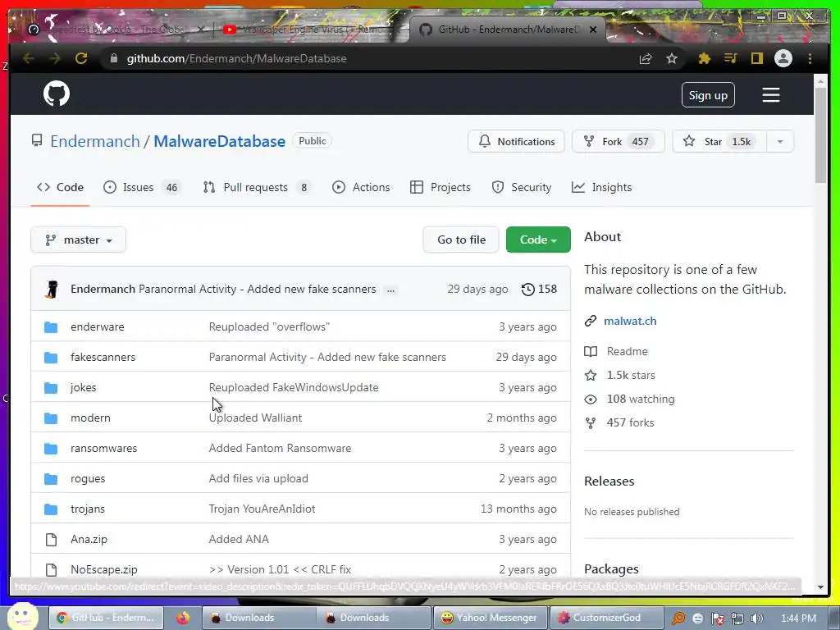Open the Start button smiley orb
Screen dimensions: 840x630
(x=22, y=617)
